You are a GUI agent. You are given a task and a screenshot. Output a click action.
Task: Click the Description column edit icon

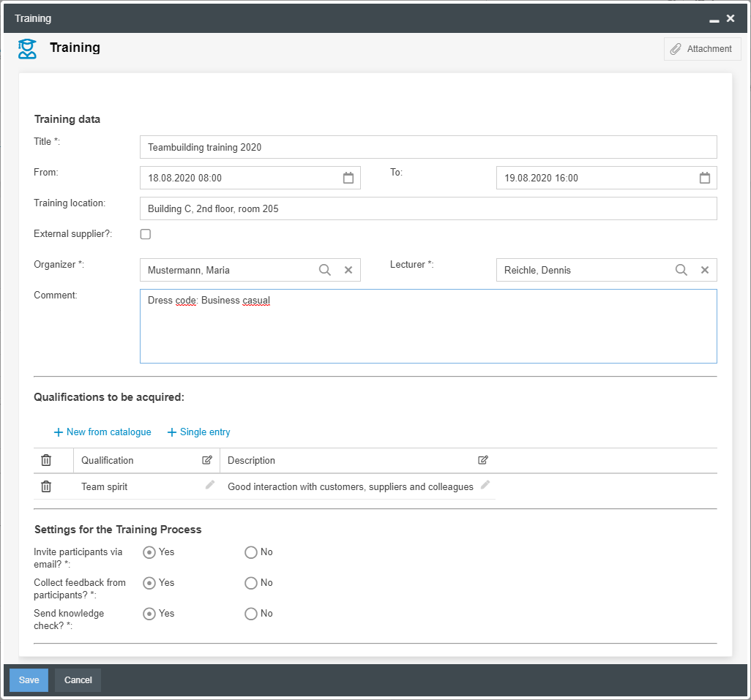point(483,460)
